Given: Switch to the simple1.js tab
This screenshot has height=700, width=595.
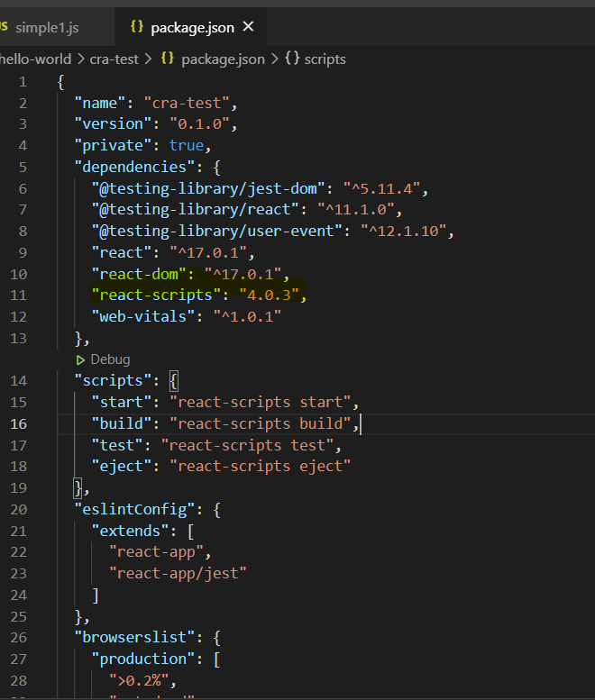Looking at the screenshot, I should tap(47, 28).
